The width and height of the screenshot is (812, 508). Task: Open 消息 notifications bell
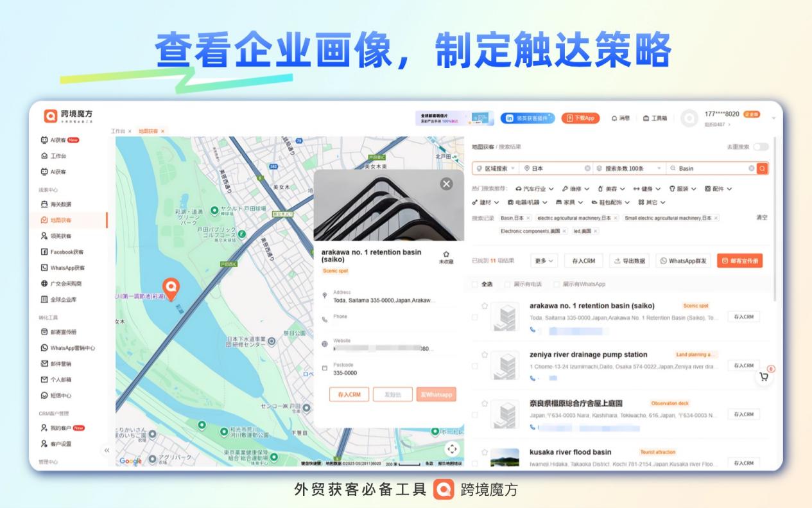(x=620, y=118)
